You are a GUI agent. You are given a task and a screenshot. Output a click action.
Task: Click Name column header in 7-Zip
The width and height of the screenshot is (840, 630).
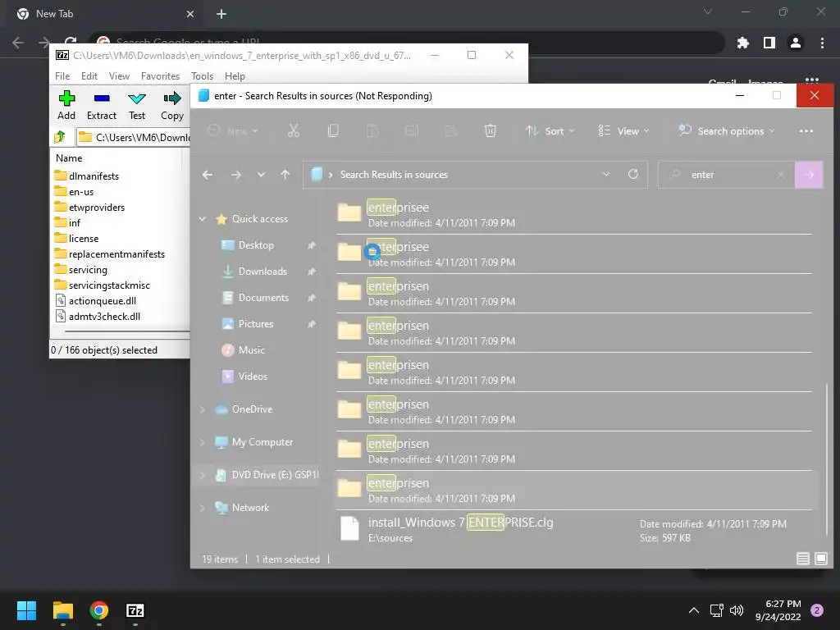pos(69,158)
